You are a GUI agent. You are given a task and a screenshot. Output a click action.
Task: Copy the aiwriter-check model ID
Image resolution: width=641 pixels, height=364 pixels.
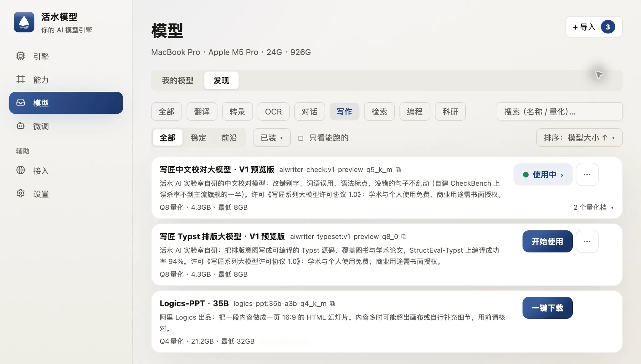click(398, 170)
